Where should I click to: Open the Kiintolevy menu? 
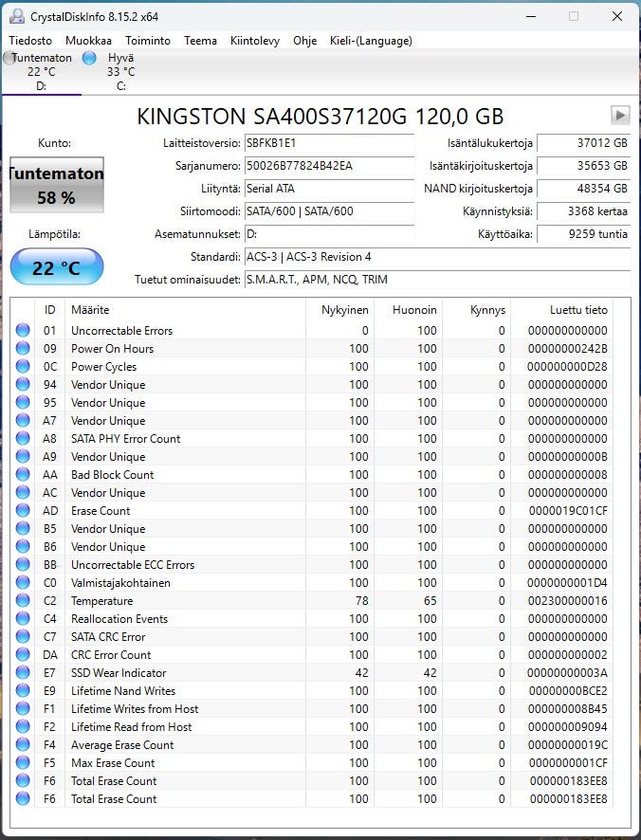pyautogui.click(x=255, y=41)
